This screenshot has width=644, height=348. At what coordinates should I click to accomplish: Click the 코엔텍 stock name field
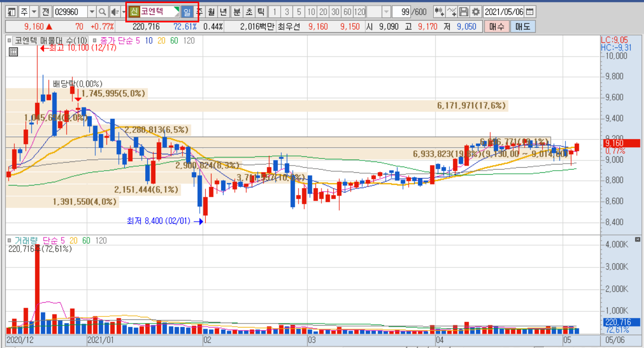click(157, 12)
